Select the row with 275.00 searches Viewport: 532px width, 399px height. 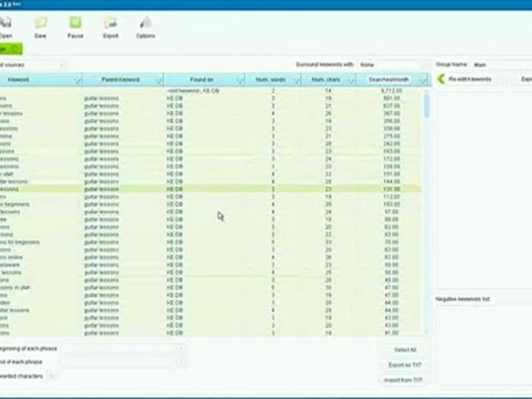[211, 136]
